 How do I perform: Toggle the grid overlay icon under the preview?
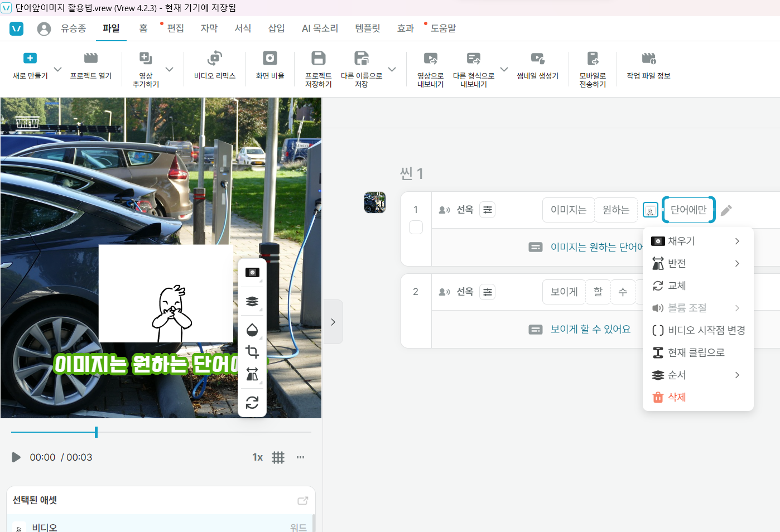[x=278, y=458]
